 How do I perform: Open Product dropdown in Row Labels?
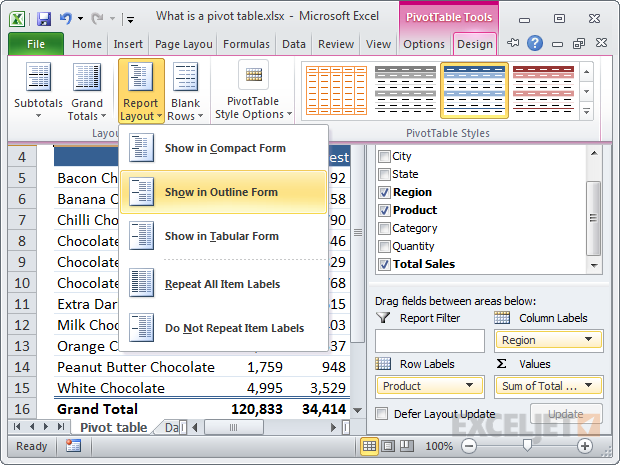click(469, 386)
